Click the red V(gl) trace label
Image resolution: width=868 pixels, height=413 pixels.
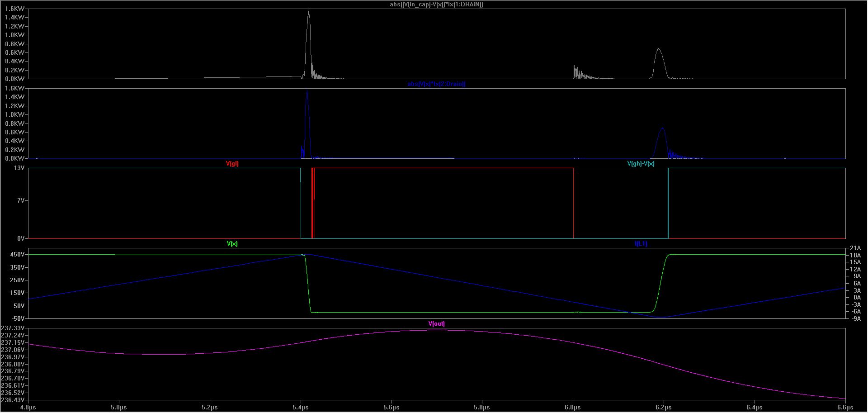tap(232, 164)
